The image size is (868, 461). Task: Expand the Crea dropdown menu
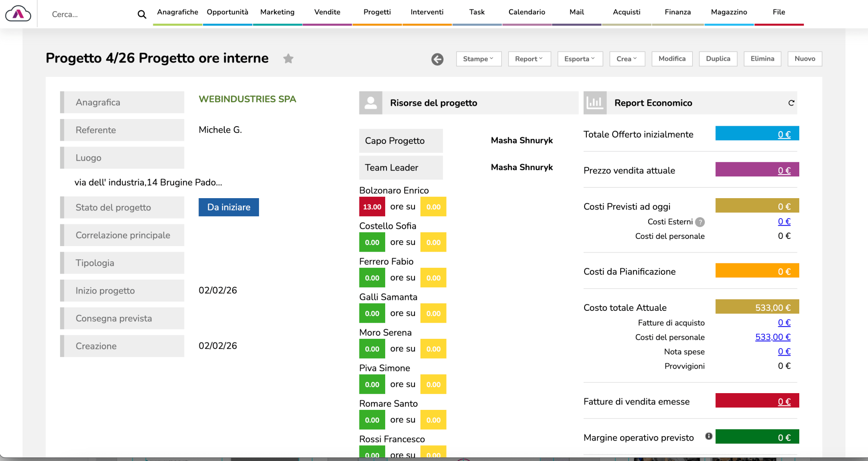pos(627,59)
